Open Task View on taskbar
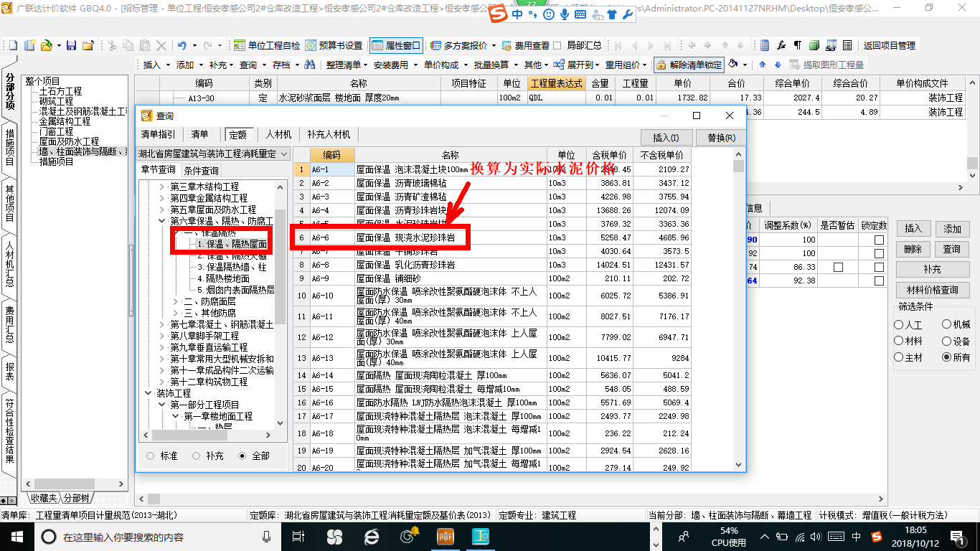This screenshot has height=551, width=980. coord(298,536)
